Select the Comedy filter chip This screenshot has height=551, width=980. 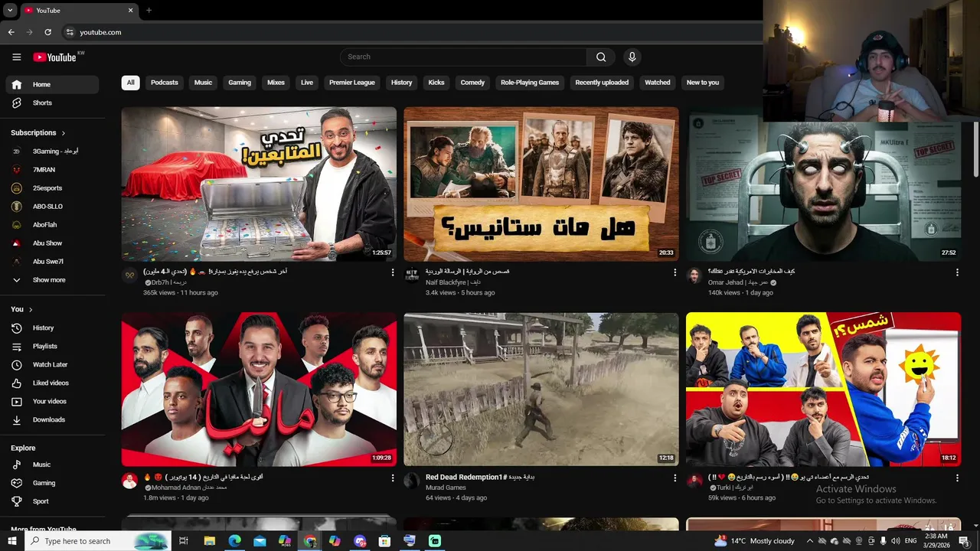[472, 83]
